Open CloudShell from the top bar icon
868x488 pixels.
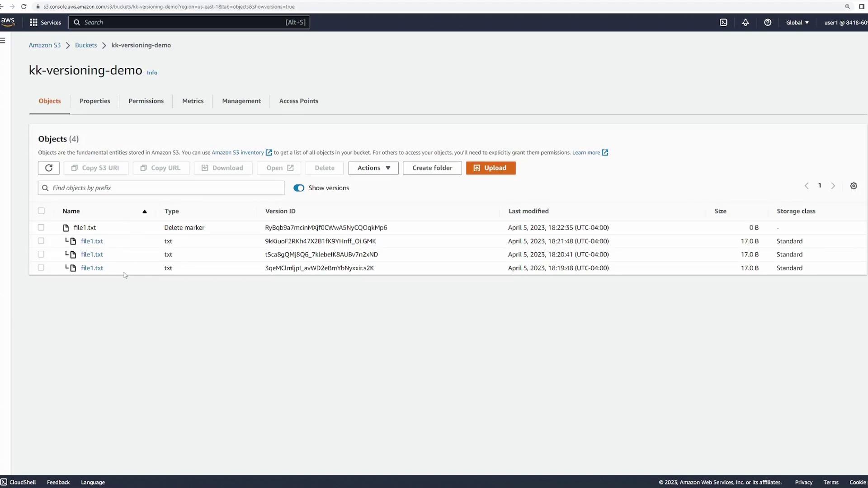[723, 23]
